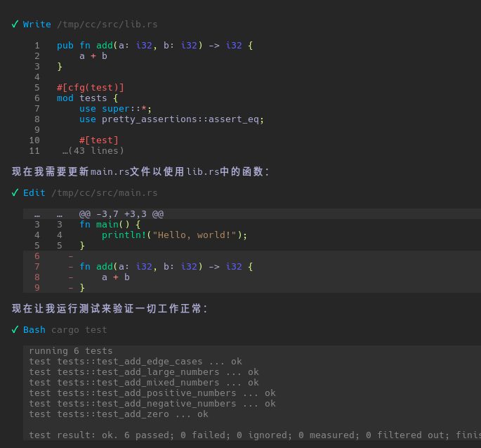The image size is (481, 448).
Task: Click the pretty_assertions::assert_eq import line
Action: (172, 119)
